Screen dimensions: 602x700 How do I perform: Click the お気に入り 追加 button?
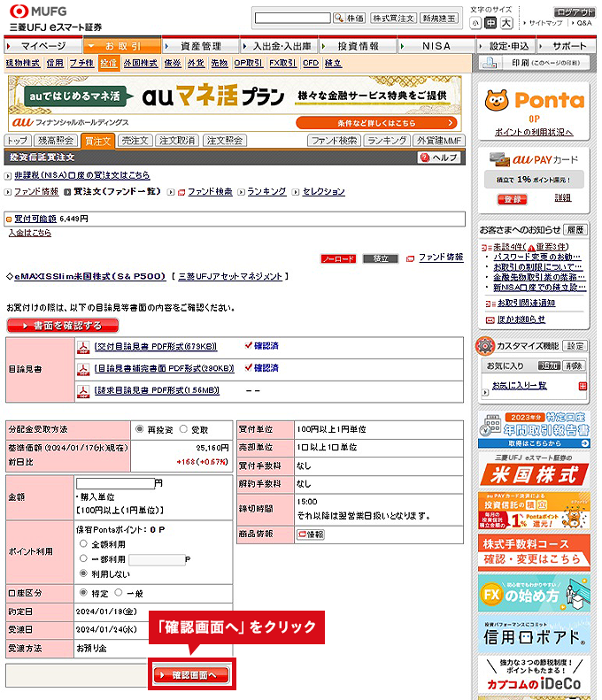[x=549, y=366]
